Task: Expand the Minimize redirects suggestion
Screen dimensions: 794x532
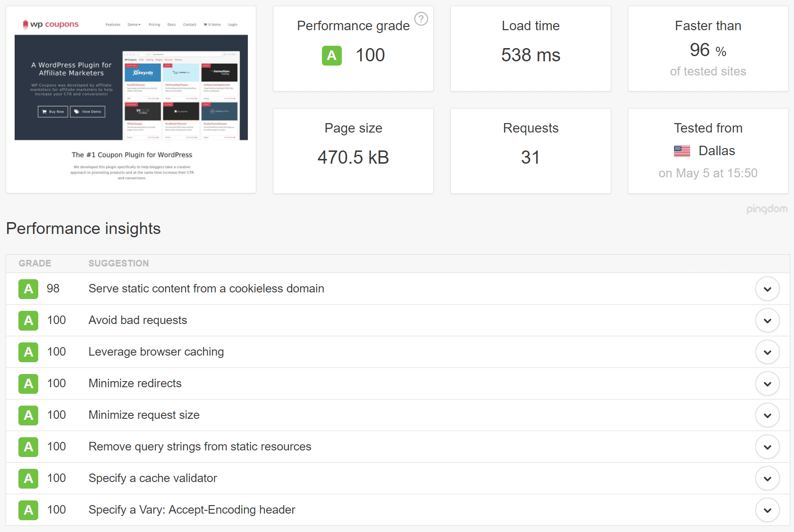Action: [x=768, y=383]
